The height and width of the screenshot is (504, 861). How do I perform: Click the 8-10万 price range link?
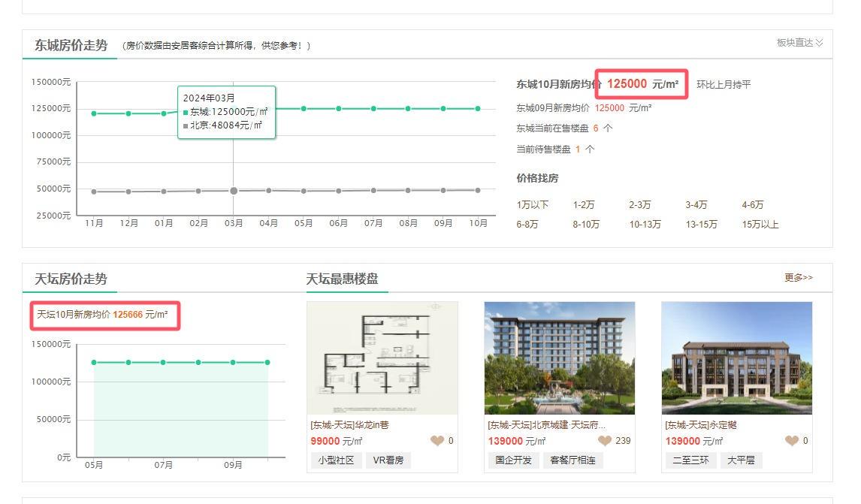tap(586, 225)
